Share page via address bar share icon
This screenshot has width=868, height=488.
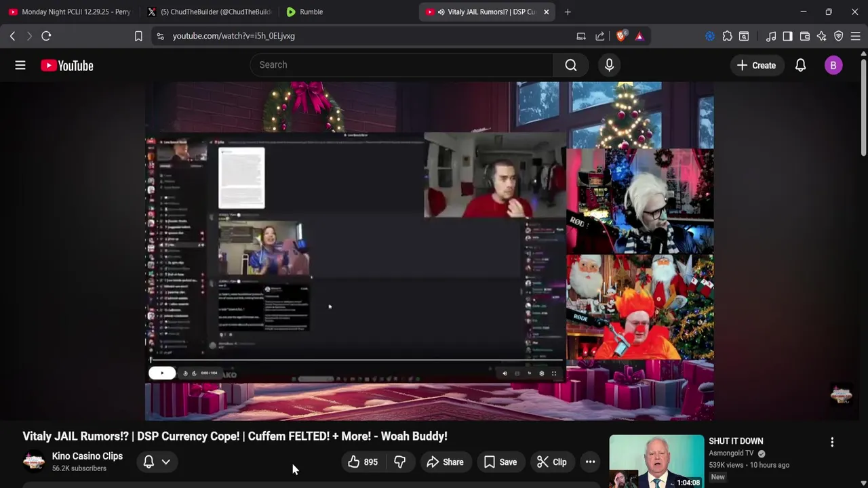pyautogui.click(x=600, y=36)
